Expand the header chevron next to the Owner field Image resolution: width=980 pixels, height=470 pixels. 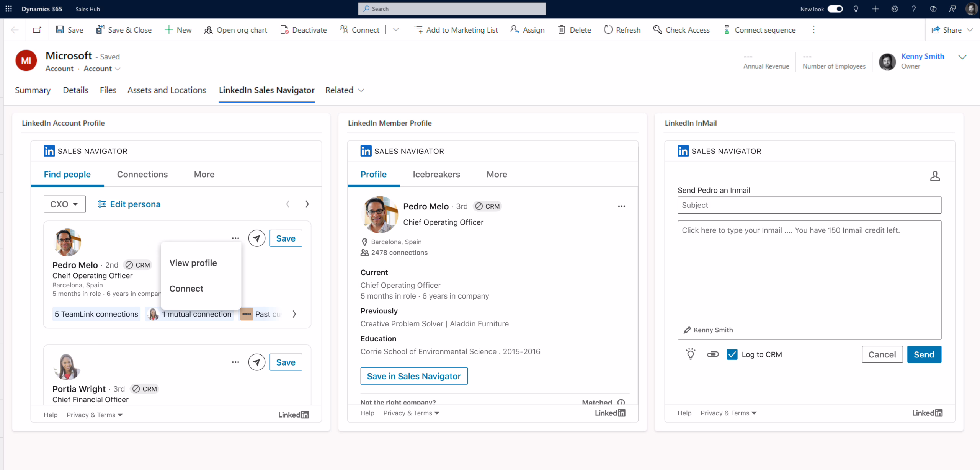[962, 57]
